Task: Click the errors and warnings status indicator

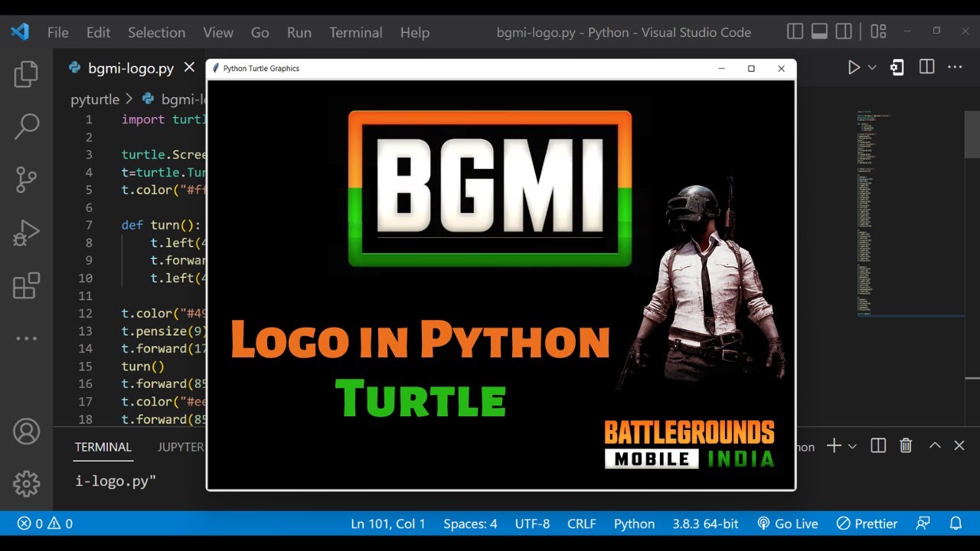Action: pos(45,523)
